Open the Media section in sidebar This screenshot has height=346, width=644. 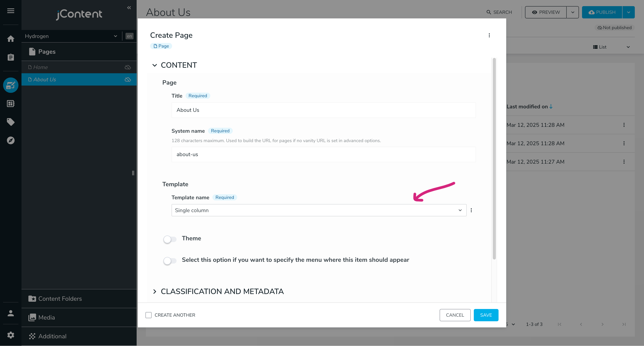pyautogui.click(x=46, y=317)
